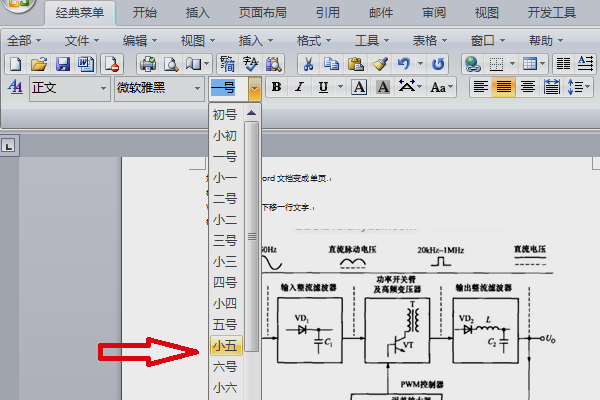
Task: Cut the selection with the scissors icon
Action: (308, 64)
